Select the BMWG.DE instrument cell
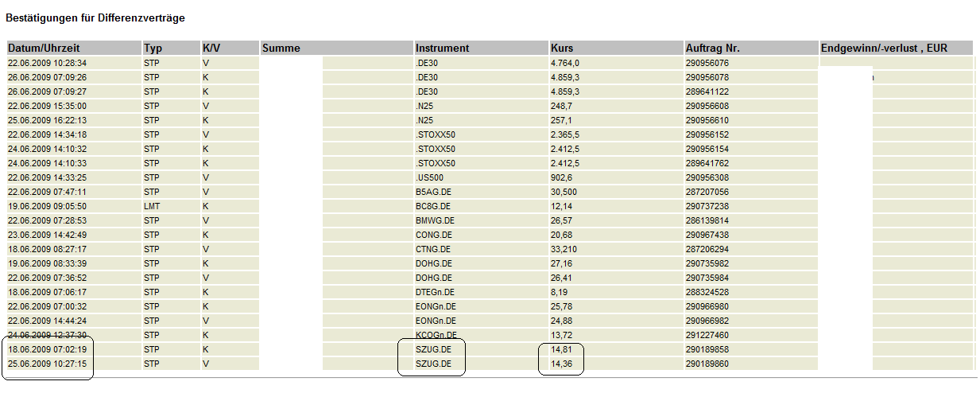The height and width of the screenshot is (397, 980). (x=434, y=220)
